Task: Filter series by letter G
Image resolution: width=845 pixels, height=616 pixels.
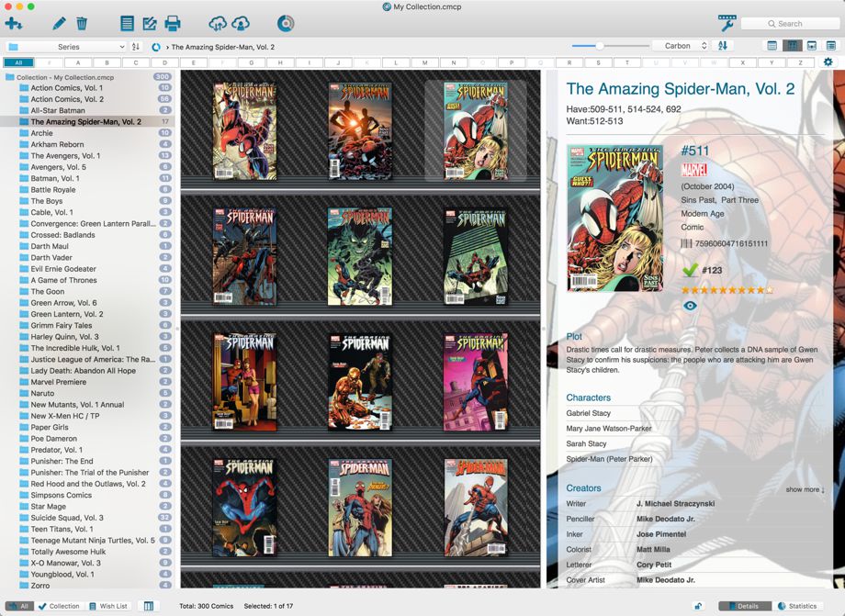Action: click(251, 62)
